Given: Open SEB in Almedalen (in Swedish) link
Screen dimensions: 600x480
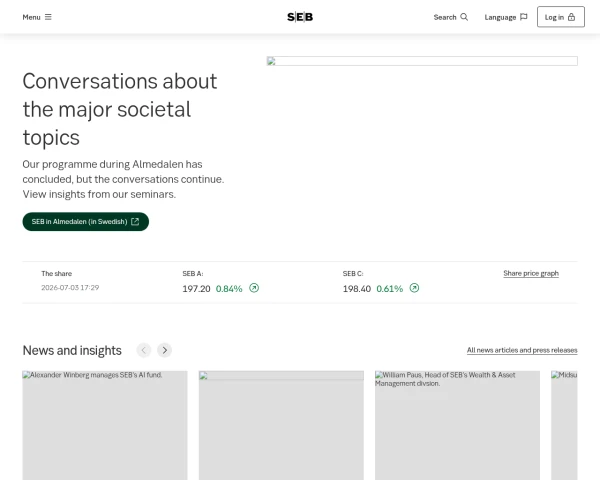Looking at the screenshot, I should click(86, 222).
